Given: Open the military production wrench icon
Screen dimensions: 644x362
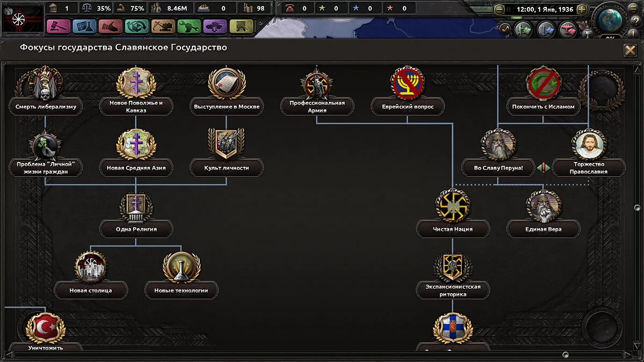Looking at the screenshot, I should (190, 25).
